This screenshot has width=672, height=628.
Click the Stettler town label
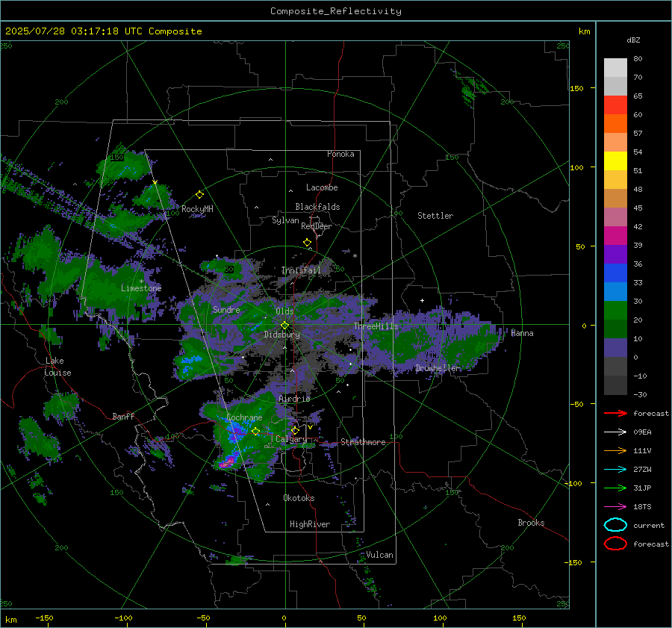(x=435, y=216)
